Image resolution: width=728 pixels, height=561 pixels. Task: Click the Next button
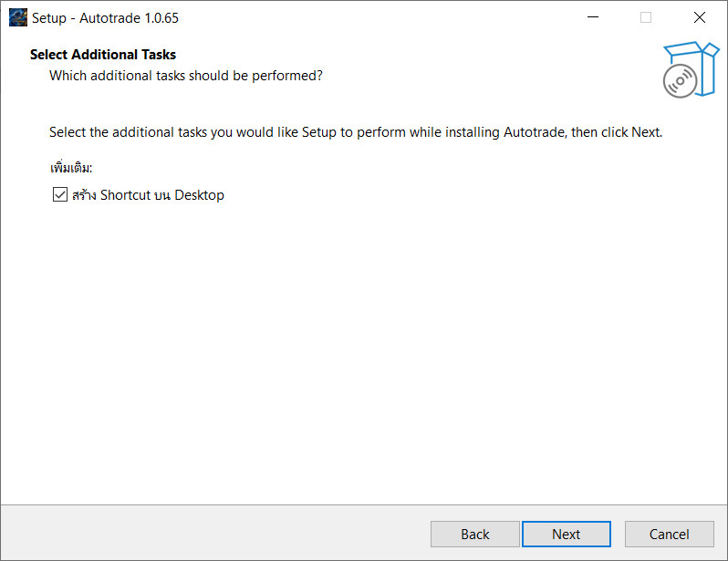pos(566,534)
